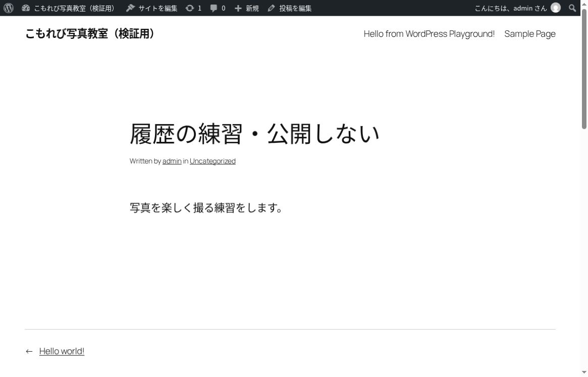This screenshot has width=588, height=377.
Task: Open Hello from WordPress Playground! nav link
Action: tap(429, 34)
